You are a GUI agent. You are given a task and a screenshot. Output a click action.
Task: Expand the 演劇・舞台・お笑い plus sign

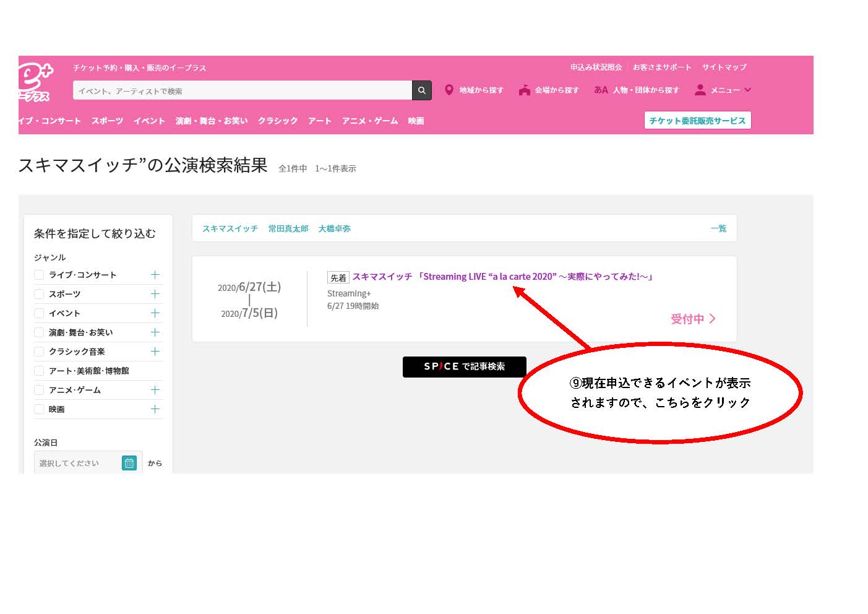coord(155,332)
